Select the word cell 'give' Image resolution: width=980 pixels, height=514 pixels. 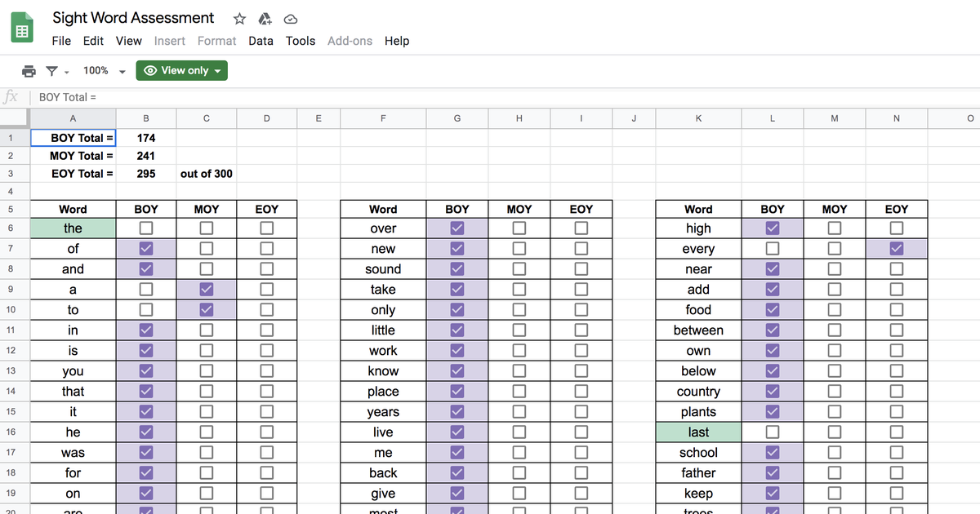(383, 494)
